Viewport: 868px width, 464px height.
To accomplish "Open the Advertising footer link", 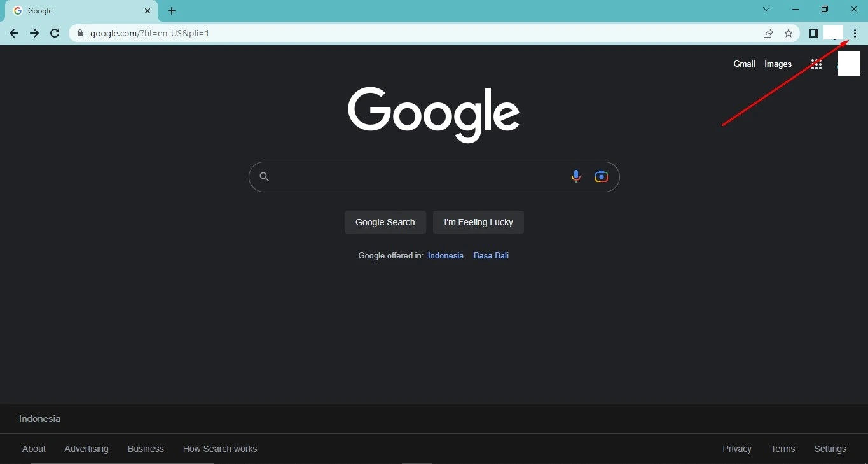I will tap(86, 449).
